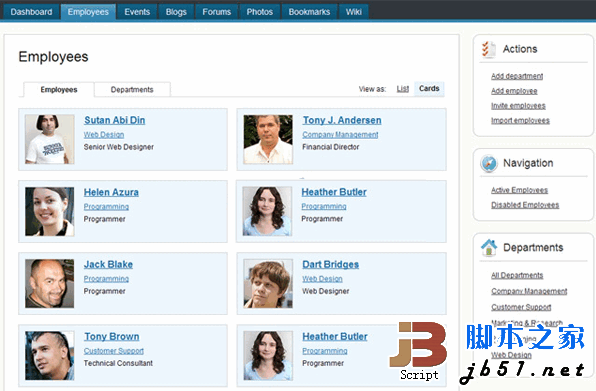This screenshot has height=391, width=596.
Task: Click Tony Brown's photo thumbnail
Action: tap(50, 356)
